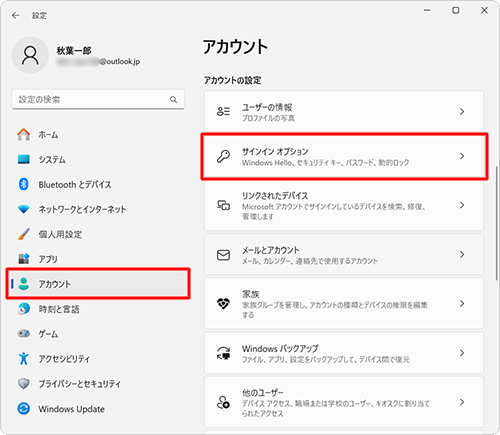Click the システム monitor icon
500x435 pixels.
click(24, 159)
